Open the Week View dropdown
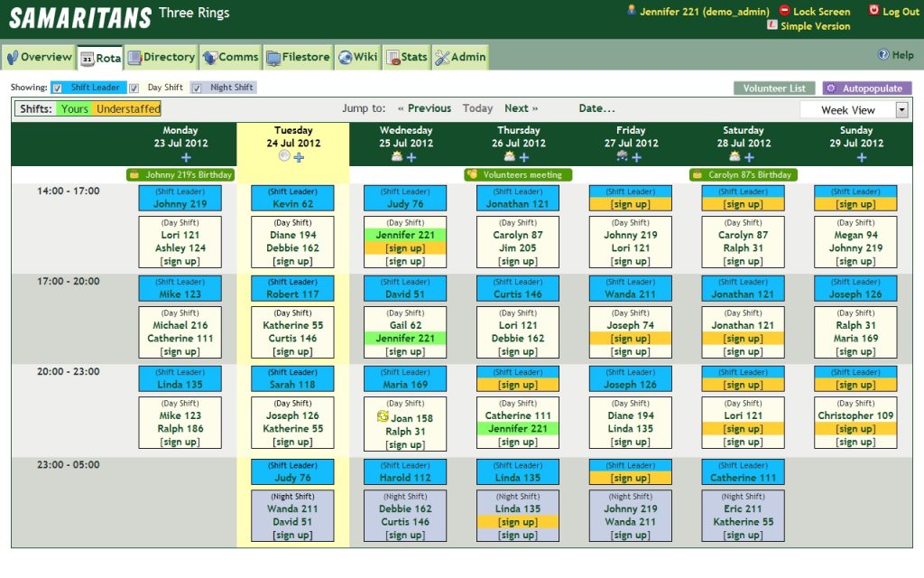 (901, 109)
